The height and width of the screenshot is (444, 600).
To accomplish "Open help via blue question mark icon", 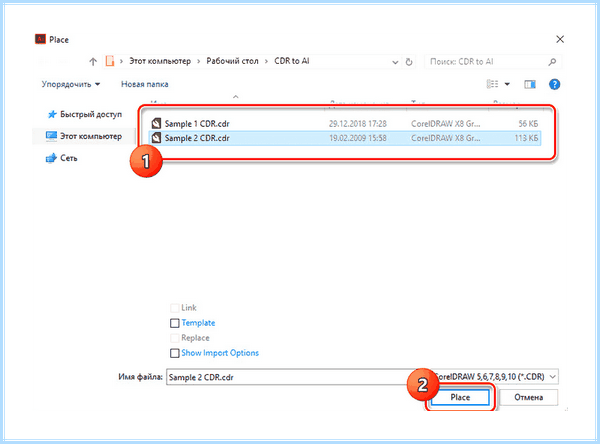I will (554, 84).
